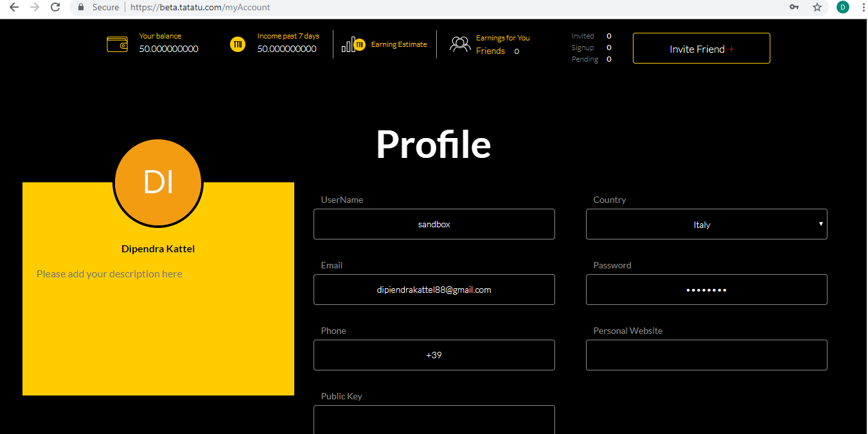Click the Public Key input field
Image resolution: width=868 pixels, height=434 pixels.
coord(434,420)
